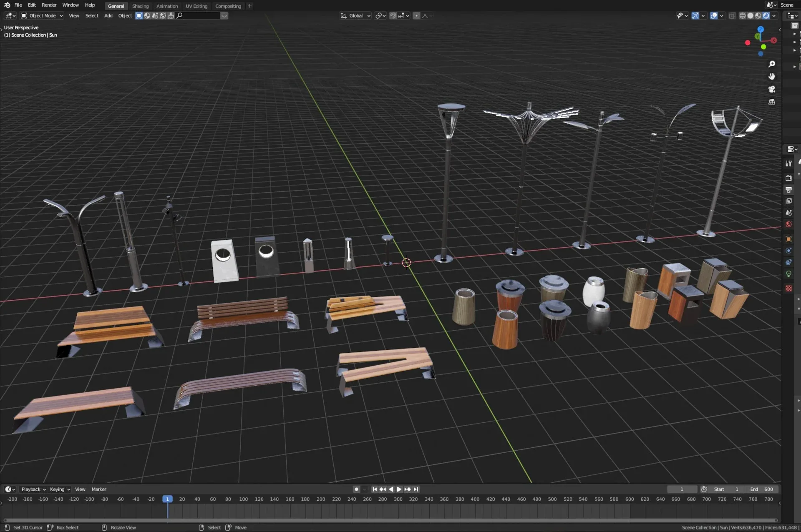Open the Texture Properties tab

pos(789,288)
